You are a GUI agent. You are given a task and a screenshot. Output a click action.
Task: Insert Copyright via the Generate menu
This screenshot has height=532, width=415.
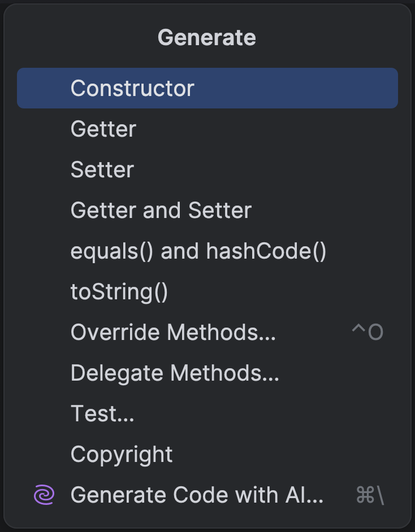(122, 454)
